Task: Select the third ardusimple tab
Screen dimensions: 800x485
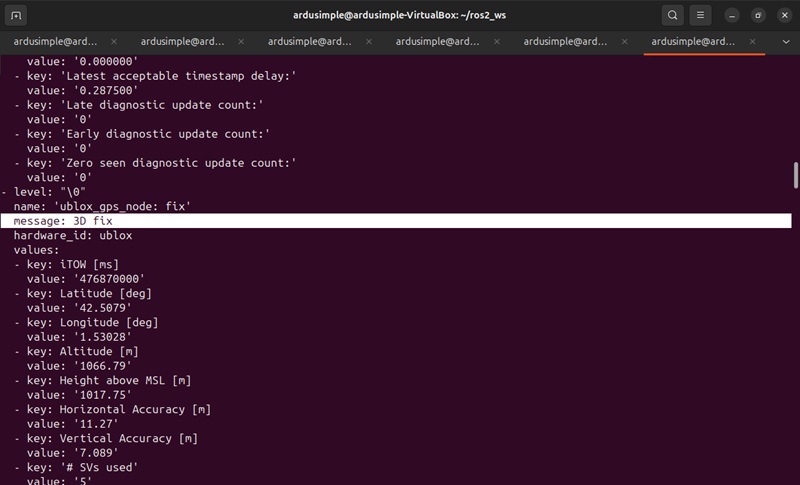Action: [x=310, y=42]
